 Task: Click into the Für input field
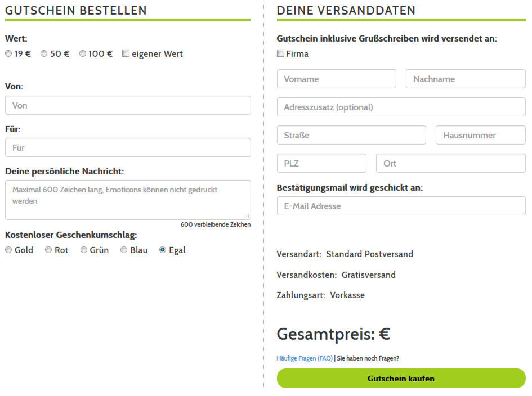[128, 147]
